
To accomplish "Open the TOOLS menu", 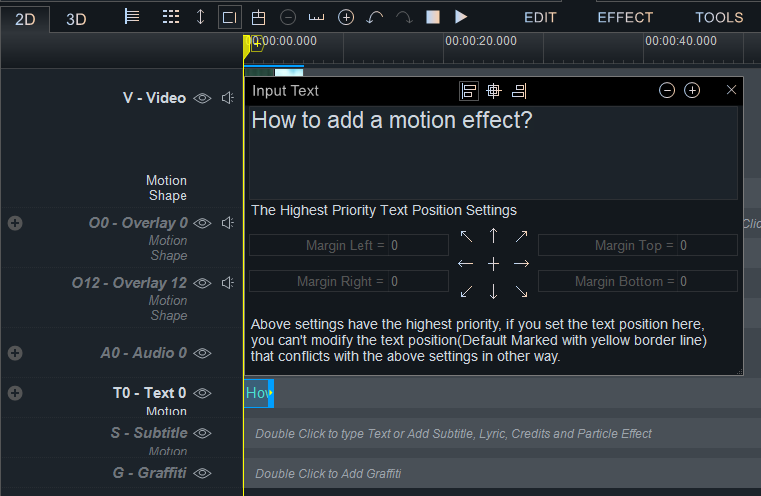I will 719,17.
